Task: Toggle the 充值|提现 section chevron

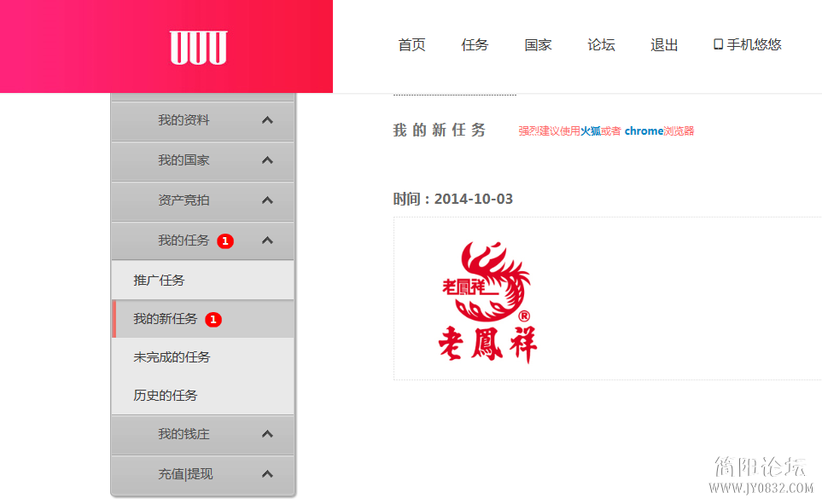Action: pos(267,473)
